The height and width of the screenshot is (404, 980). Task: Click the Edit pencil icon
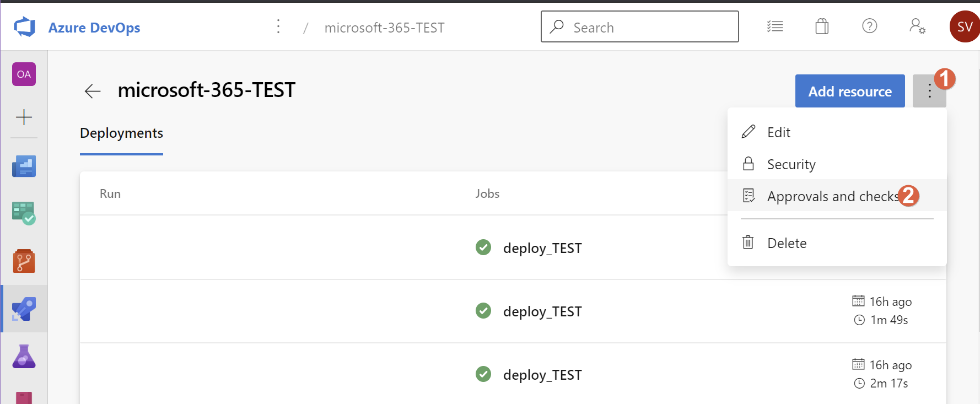pos(749,132)
